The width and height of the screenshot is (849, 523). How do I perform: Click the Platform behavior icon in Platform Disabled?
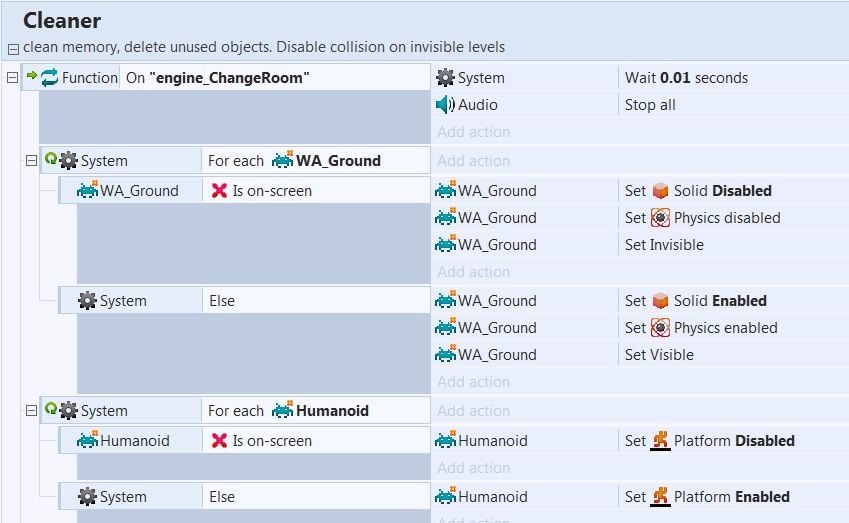(660, 441)
